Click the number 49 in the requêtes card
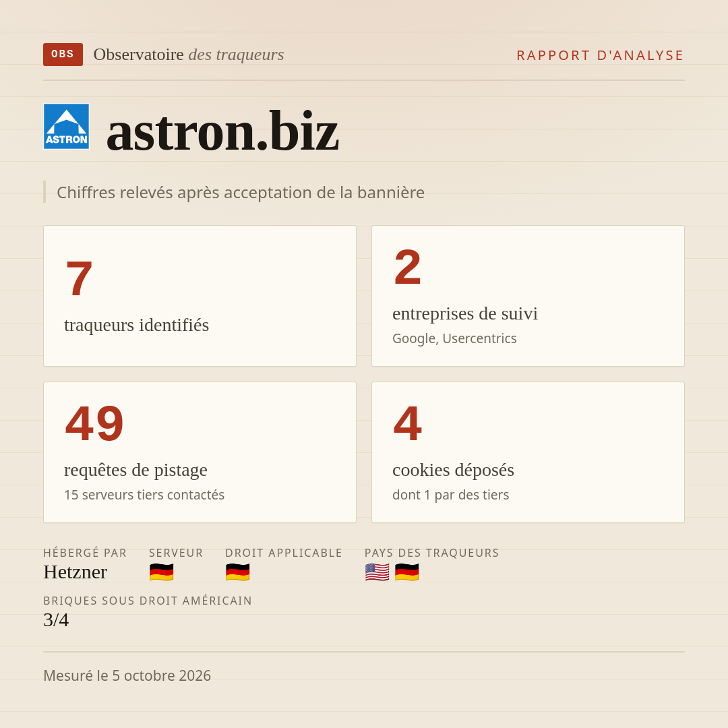728x728 pixels. pos(94,423)
